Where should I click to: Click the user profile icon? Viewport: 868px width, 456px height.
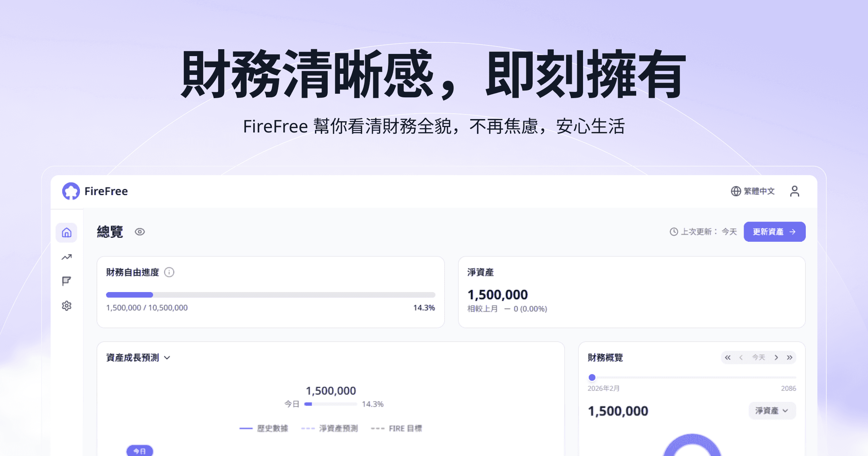795,191
